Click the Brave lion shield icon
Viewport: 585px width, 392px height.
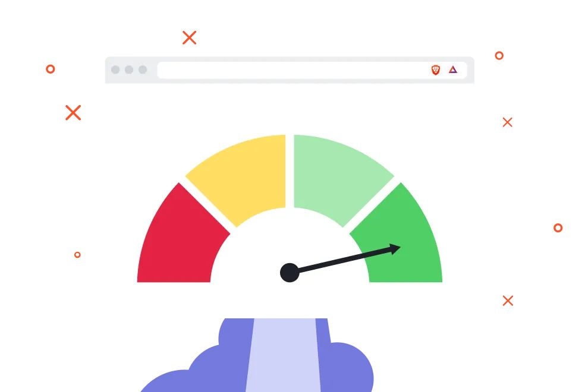pos(435,69)
